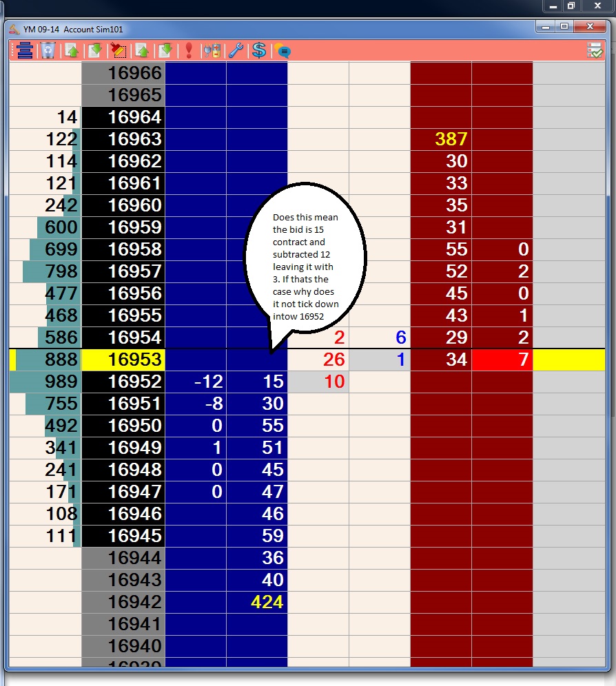Viewport: 616px width, 686px height.
Task: Select price level 16960
Action: coord(123,205)
